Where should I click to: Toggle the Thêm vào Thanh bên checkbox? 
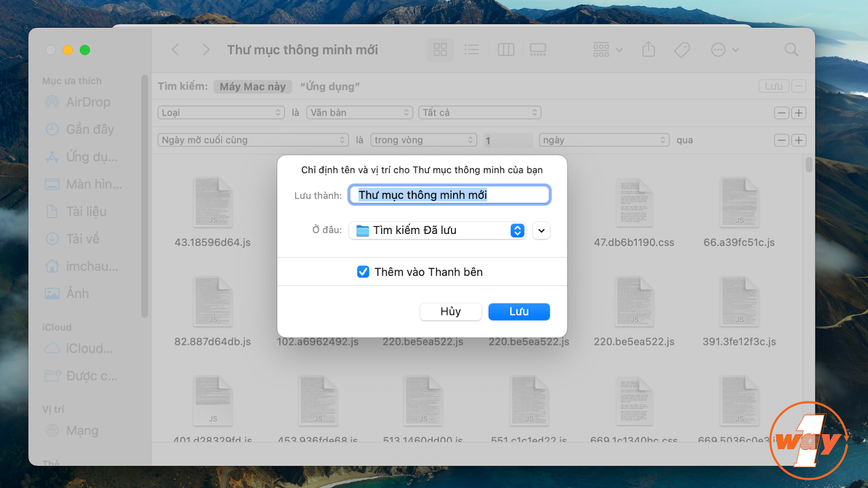pos(363,271)
